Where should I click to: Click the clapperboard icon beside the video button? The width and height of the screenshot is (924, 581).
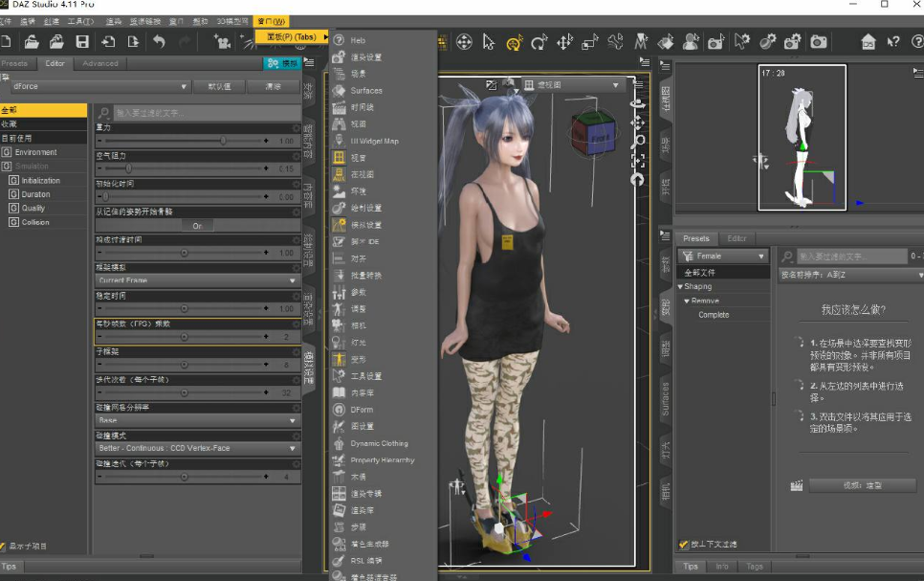(x=797, y=485)
